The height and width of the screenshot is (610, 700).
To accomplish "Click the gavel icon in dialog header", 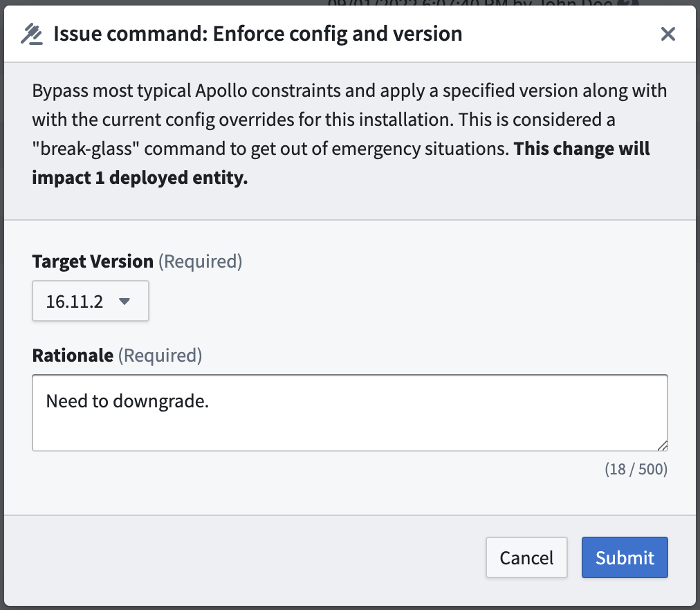I will pyautogui.click(x=32, y=35).
